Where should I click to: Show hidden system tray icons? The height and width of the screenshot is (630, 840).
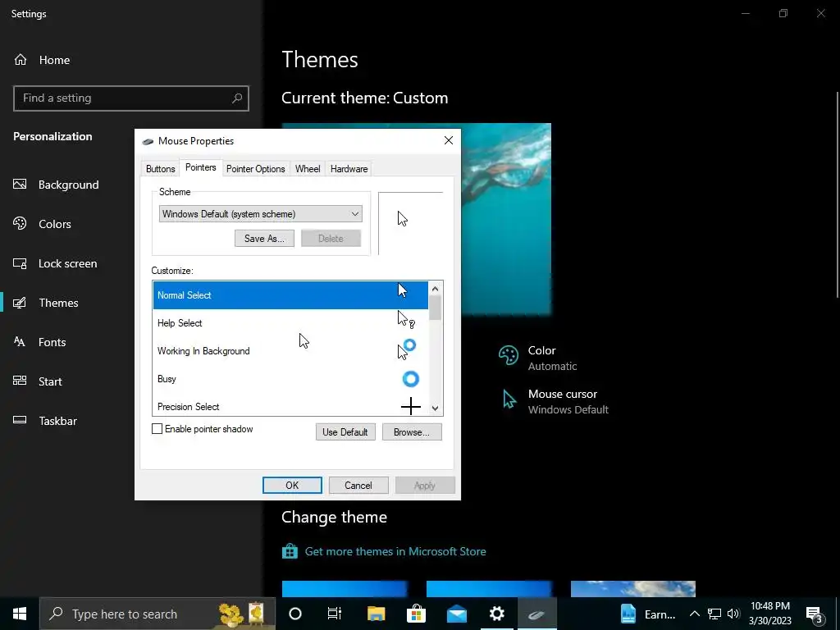pos(694,614)
